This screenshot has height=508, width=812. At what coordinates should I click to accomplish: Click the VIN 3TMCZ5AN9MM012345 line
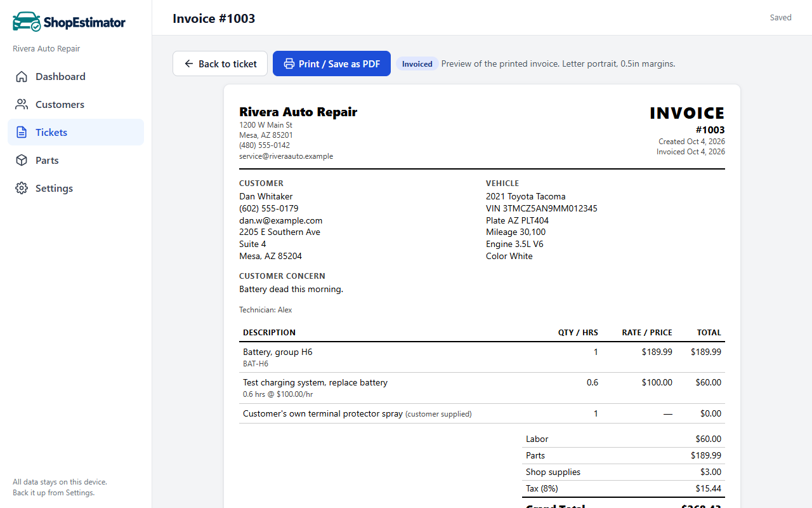[542, 208]
